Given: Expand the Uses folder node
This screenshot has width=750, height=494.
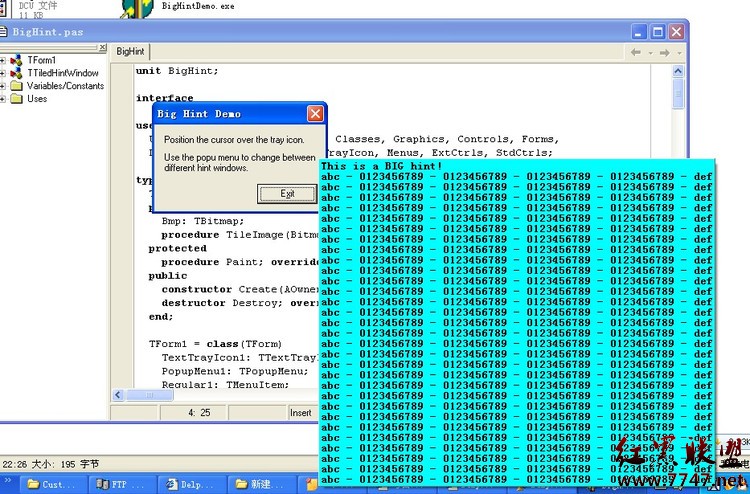Looking at the screenshot, I should point(2,99).
